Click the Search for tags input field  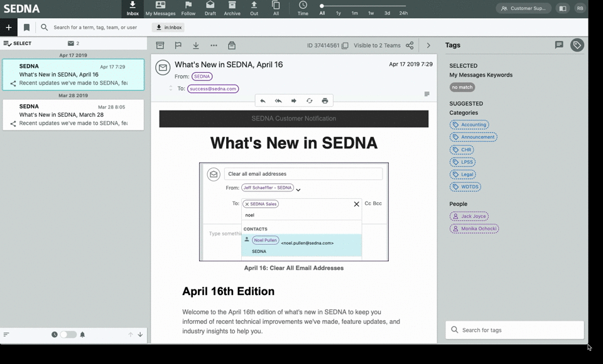pyautogui.click(x=514, y=329)
